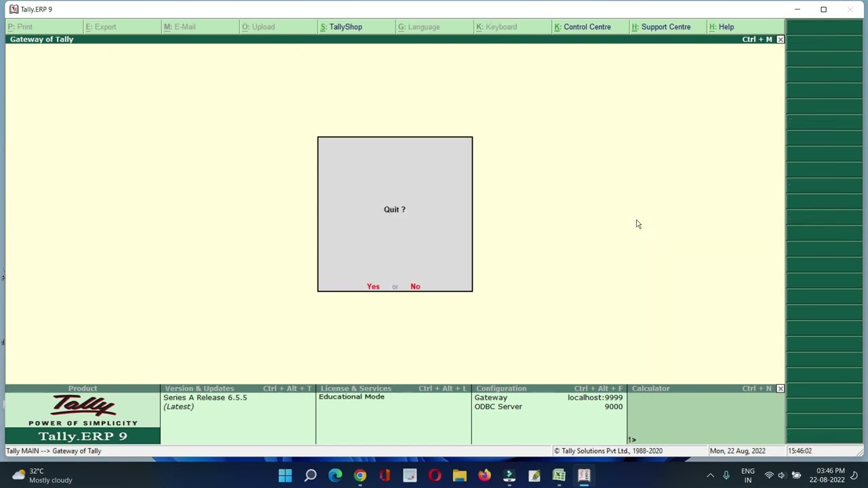Click the E-Mail toolbar item

(180, 27)
